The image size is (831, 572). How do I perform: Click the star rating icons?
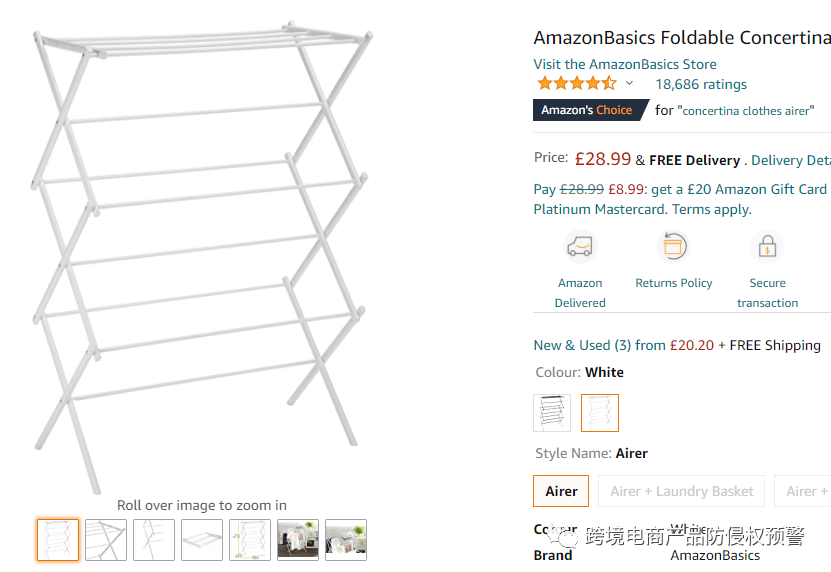[x=576, y=84]
